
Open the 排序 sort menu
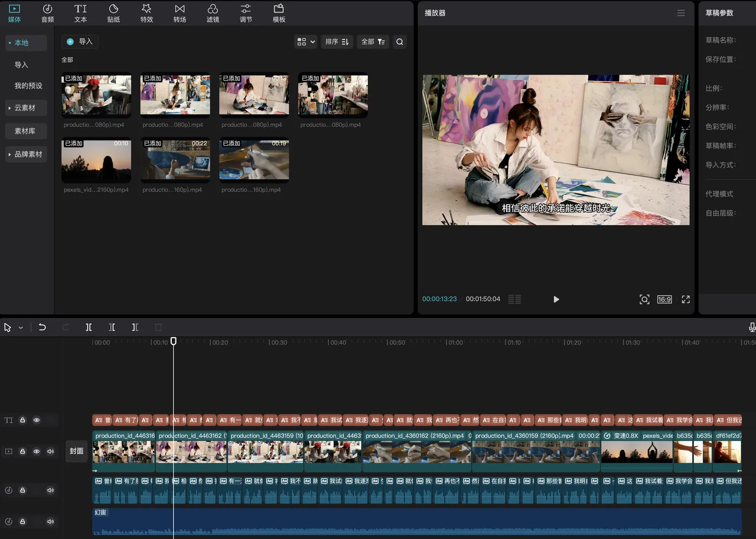(337, 42)
